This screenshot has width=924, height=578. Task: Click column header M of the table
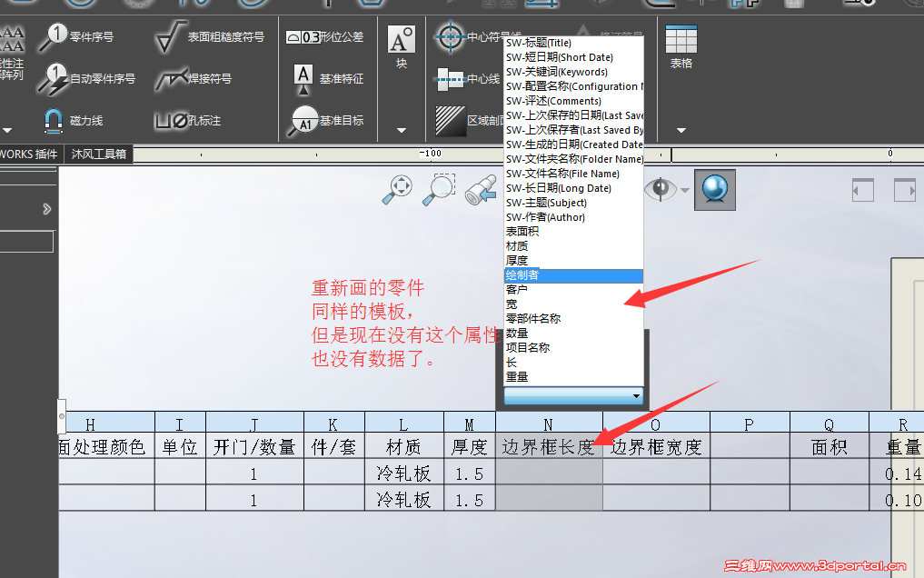[x=469, y=424]
